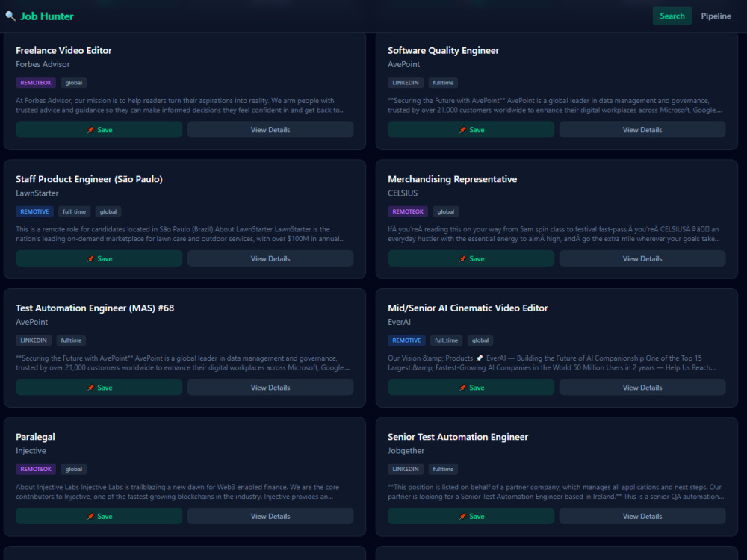Screen dimensions: 747x560
Task: Click the LawnStarter job description text
Action: coord(180,234)
